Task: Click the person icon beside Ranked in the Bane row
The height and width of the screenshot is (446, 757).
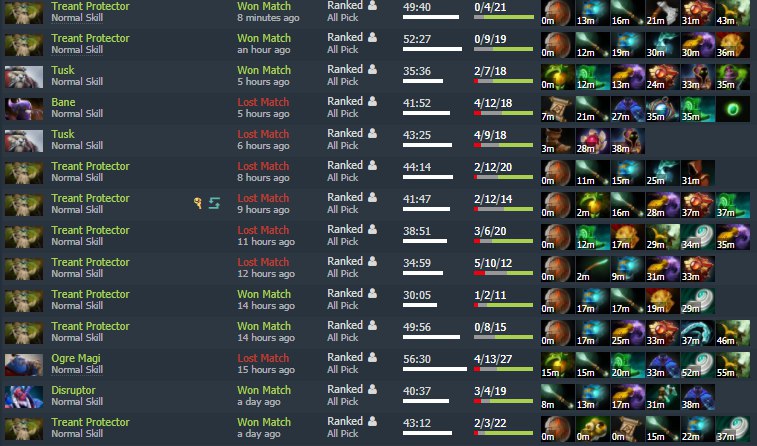Action: 372,101
